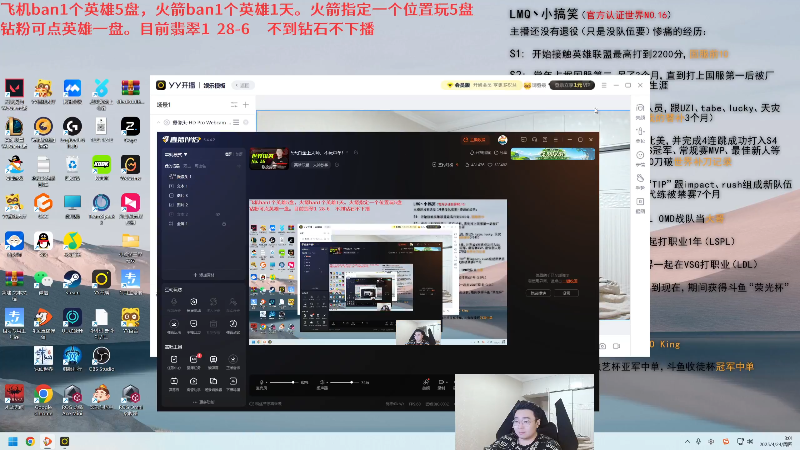Click video recorder icon at YY window bottom
Viewport: 800px width, 450px height.
pos(616,346)
